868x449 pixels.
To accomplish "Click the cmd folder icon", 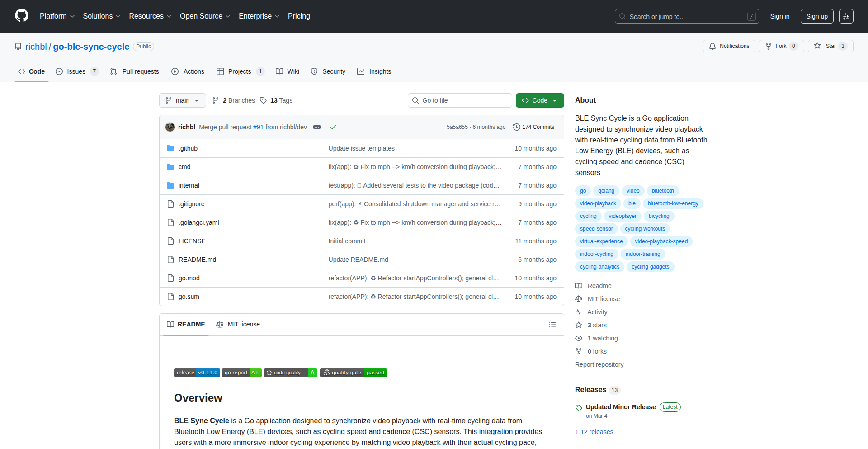I will pyautogui.click(x=170, y=167).
